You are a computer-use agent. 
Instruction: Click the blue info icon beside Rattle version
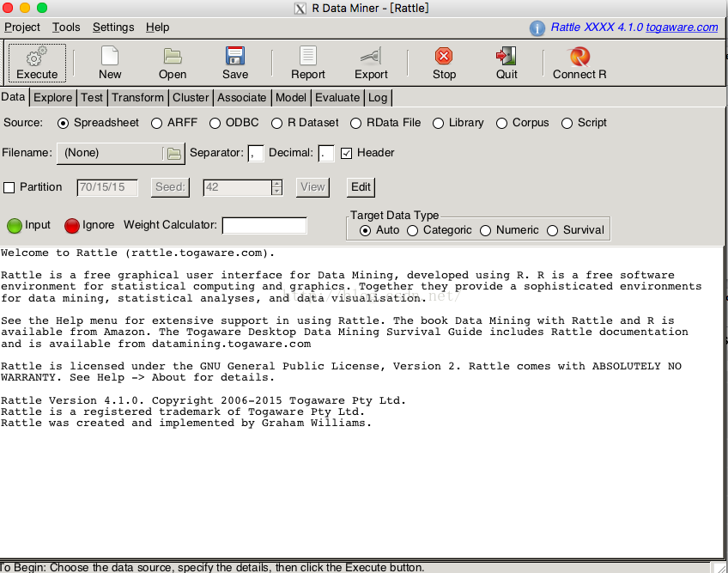click(537, 28)
